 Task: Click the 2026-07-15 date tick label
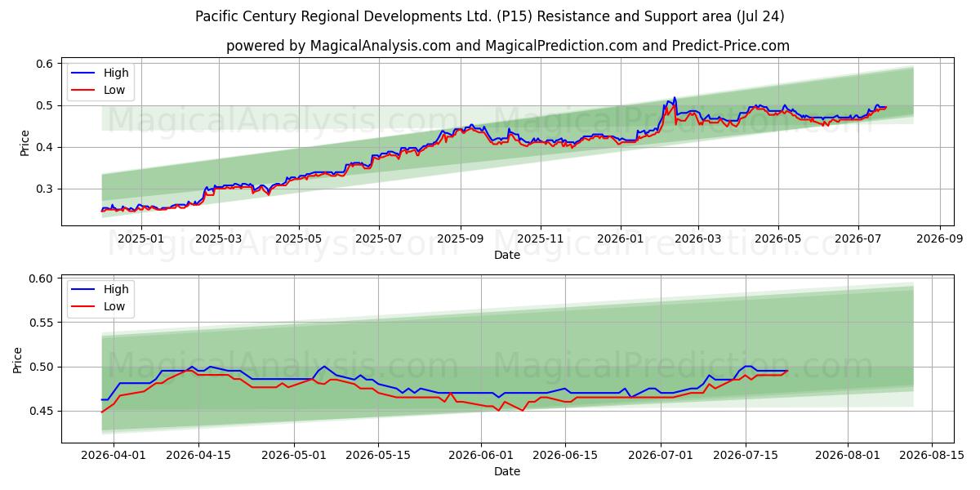(745, 455)
